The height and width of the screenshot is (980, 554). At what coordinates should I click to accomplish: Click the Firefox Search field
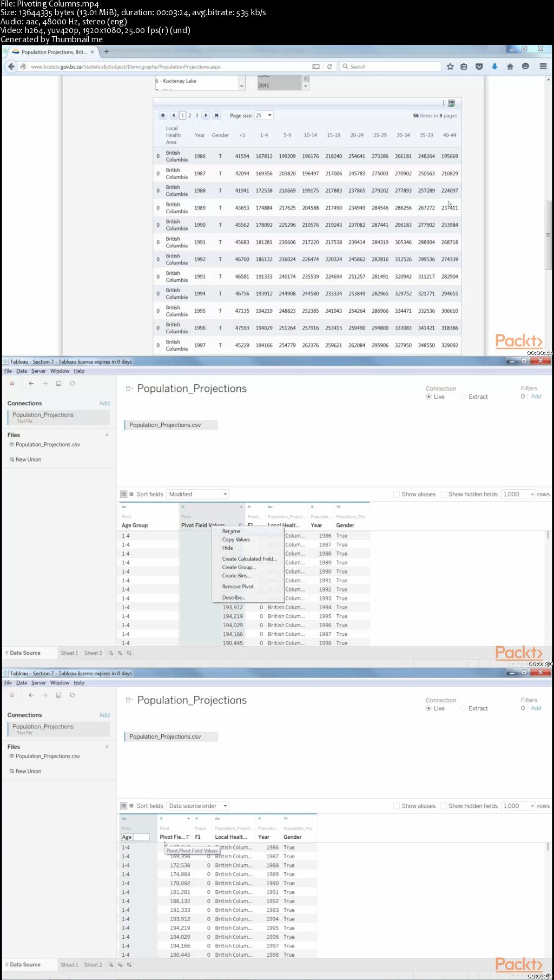coord(391,67)
